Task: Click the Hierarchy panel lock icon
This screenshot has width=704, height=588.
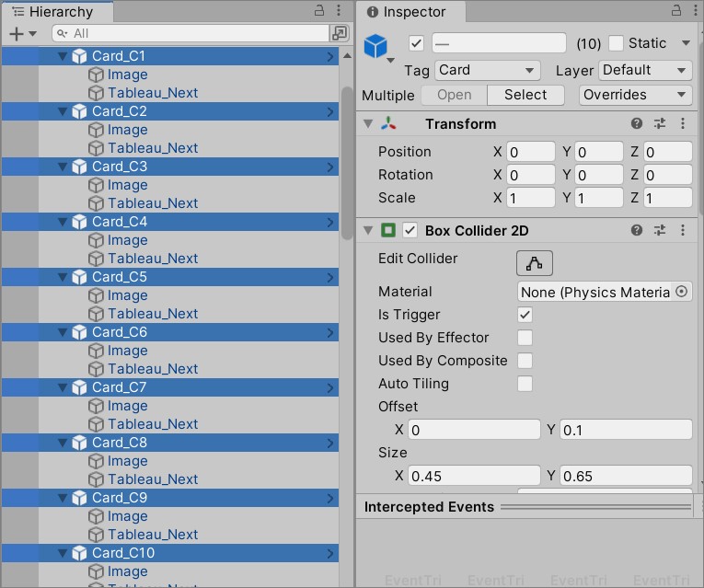Action: 319,10
